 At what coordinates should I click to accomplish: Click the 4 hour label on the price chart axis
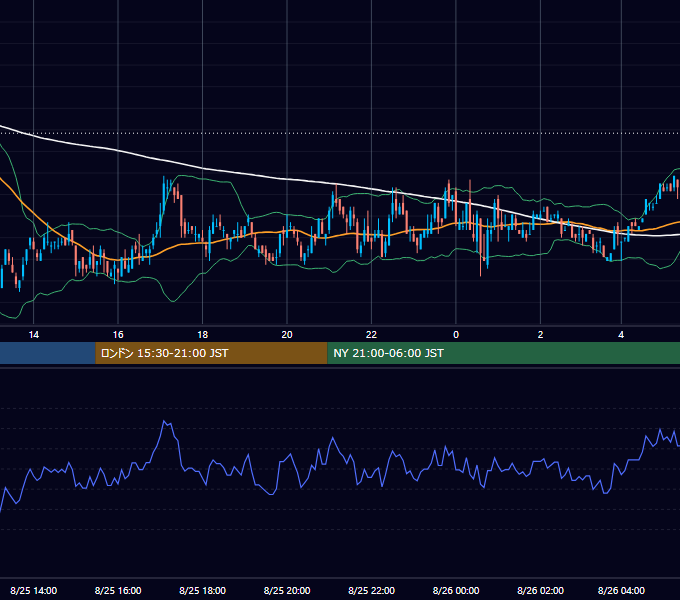[621, 335]
